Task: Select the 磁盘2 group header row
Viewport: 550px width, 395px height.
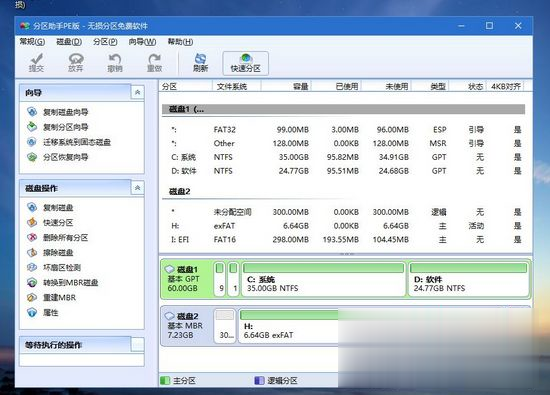Action: point(343,192)
